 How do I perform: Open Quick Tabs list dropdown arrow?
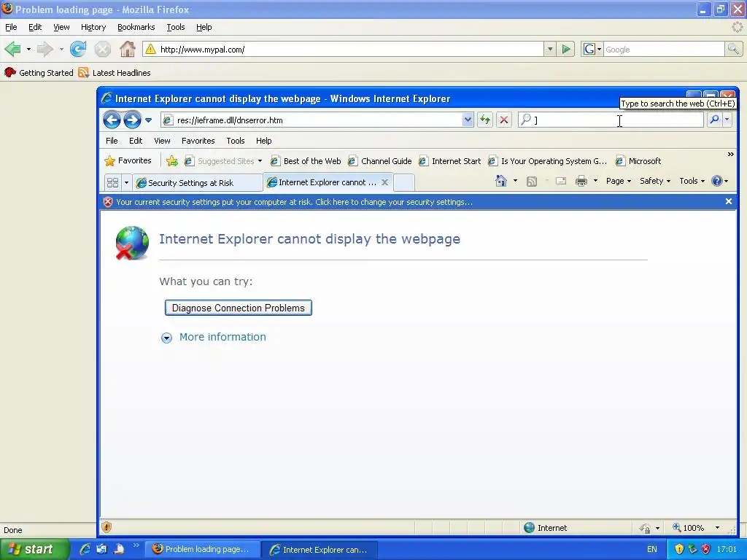point(126,182)
